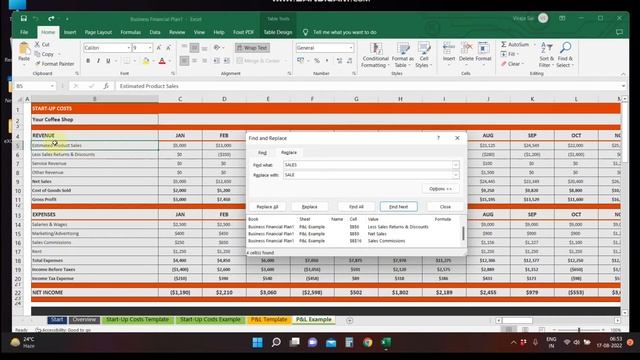This screenshot has width=640, height=360.
Task: Open Conditional Formatting
Action: 375,55
